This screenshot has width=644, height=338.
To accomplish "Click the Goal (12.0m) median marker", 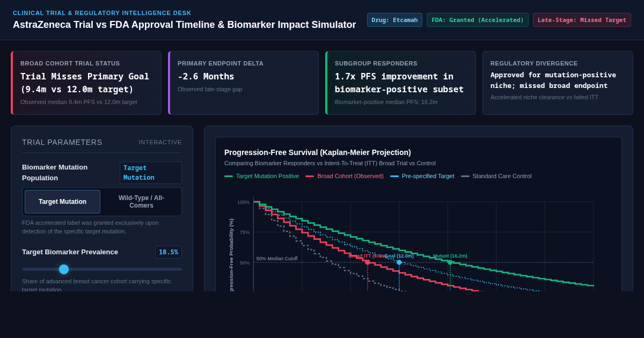I will [x=399, y=262].
